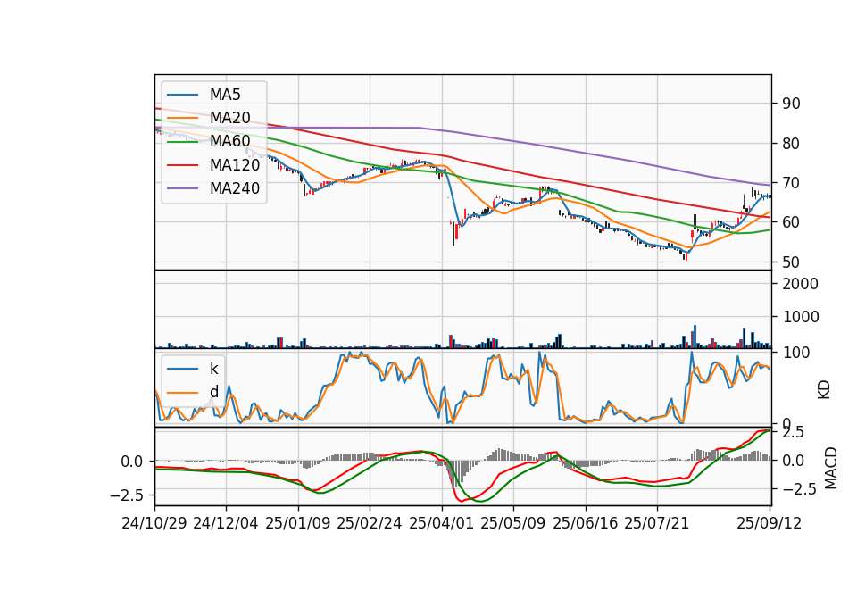Click the 25/09/12 date axis label
Screen dimensions: 857x616
coord(770,524)
